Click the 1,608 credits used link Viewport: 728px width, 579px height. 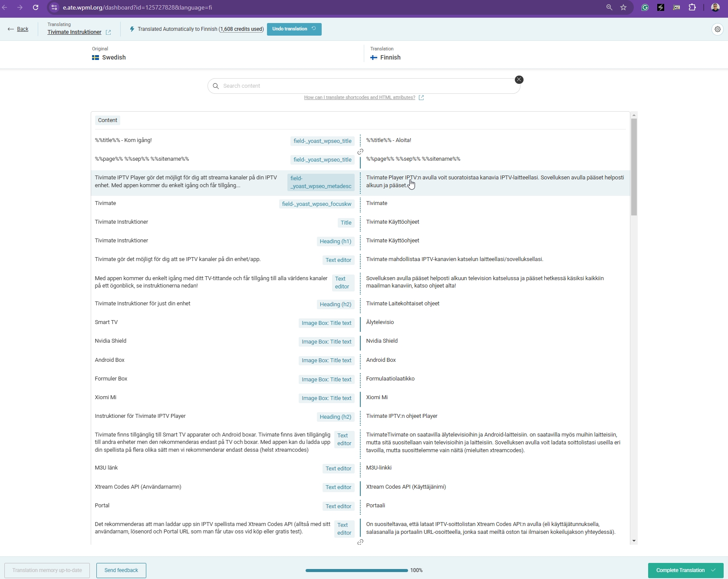[241, 29]
